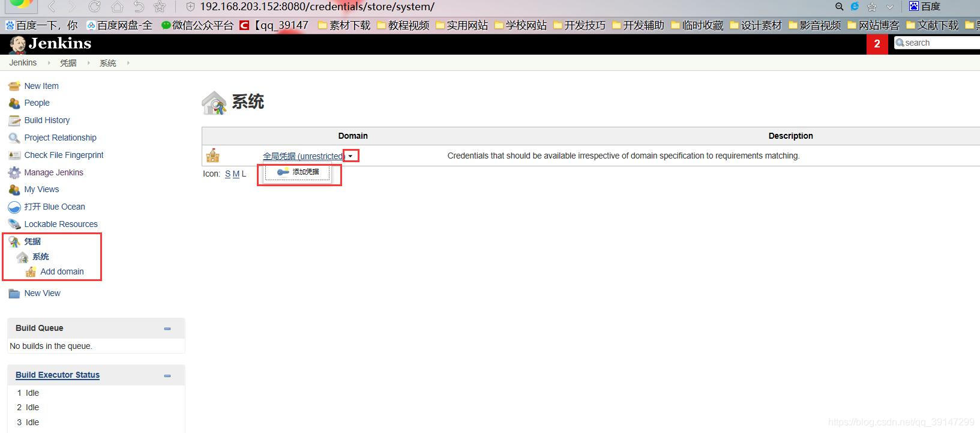This screenshot has height=433, width=980.
Task: Click the browser refresh icon
Action: pyautogui.click(x=94, y=7)
